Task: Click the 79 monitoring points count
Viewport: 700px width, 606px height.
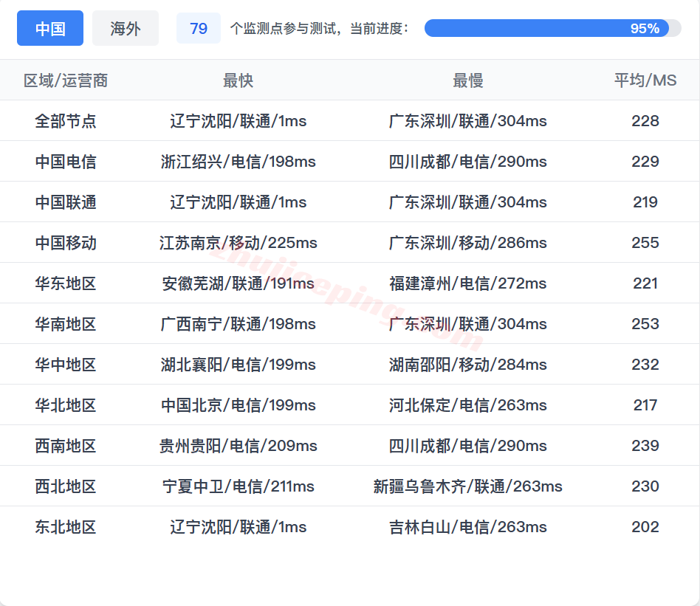Action: [199, 28]
